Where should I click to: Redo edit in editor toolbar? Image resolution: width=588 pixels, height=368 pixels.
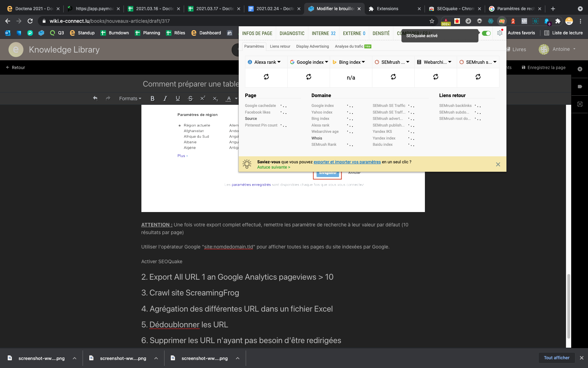coord(108,98)
